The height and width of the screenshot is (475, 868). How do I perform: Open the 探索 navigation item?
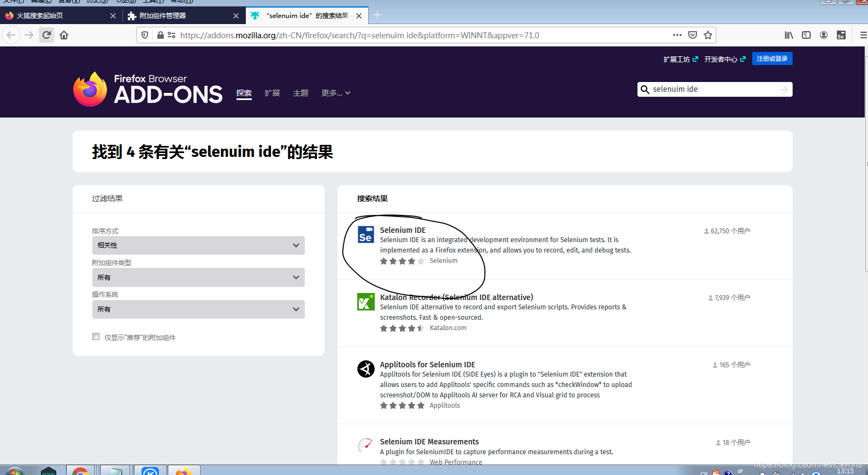pos(244,93)
